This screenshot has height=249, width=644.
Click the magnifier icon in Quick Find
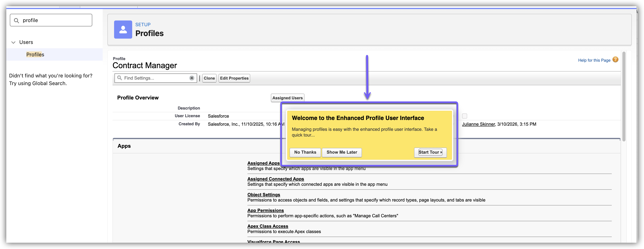tap(17, 20)
